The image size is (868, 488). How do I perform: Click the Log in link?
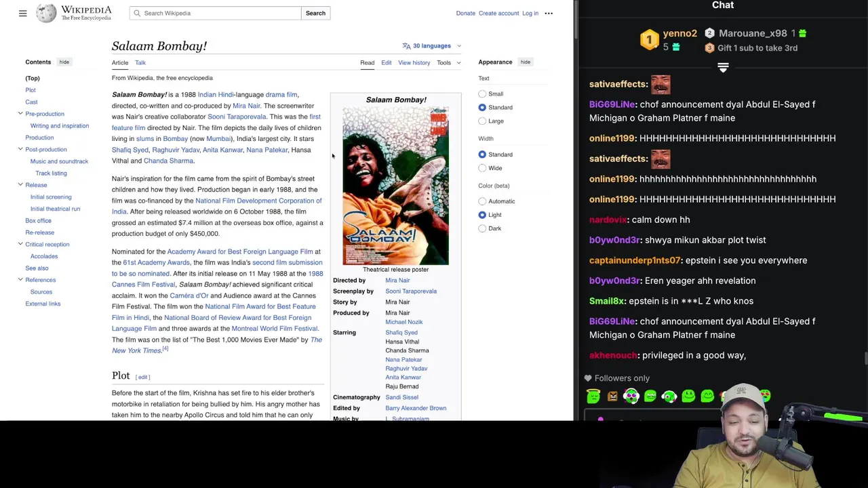[530, 13]
